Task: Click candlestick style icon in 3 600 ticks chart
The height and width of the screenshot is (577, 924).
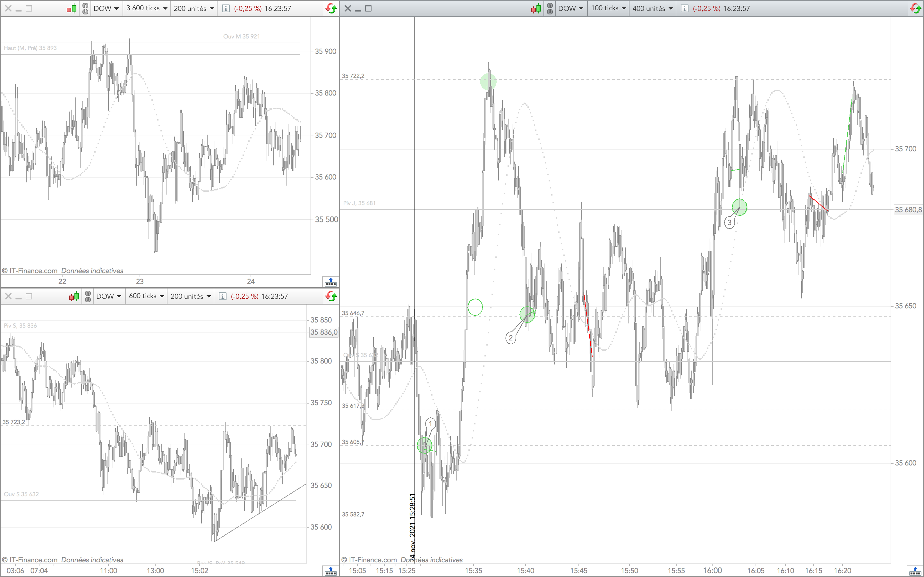Action: click(x=72, y=8)
